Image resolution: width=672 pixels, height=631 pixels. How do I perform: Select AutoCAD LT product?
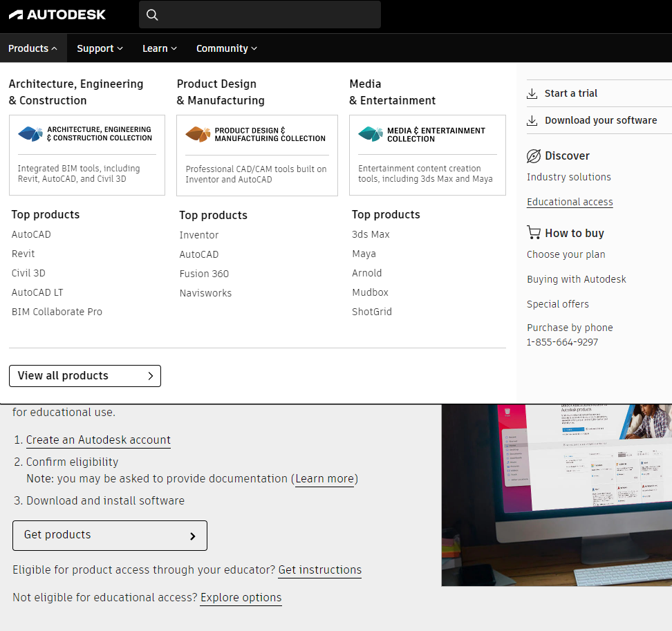tap(37, 292)
